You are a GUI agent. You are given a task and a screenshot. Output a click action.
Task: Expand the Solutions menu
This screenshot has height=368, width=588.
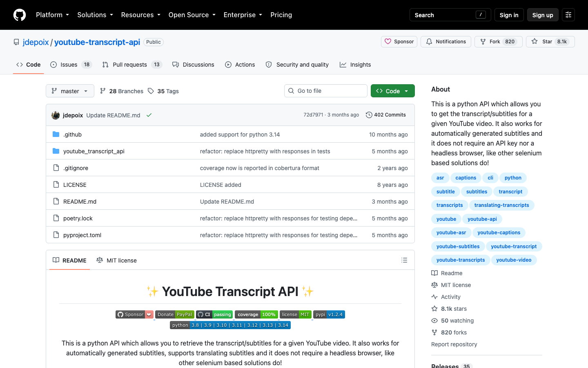coord(95,15)
